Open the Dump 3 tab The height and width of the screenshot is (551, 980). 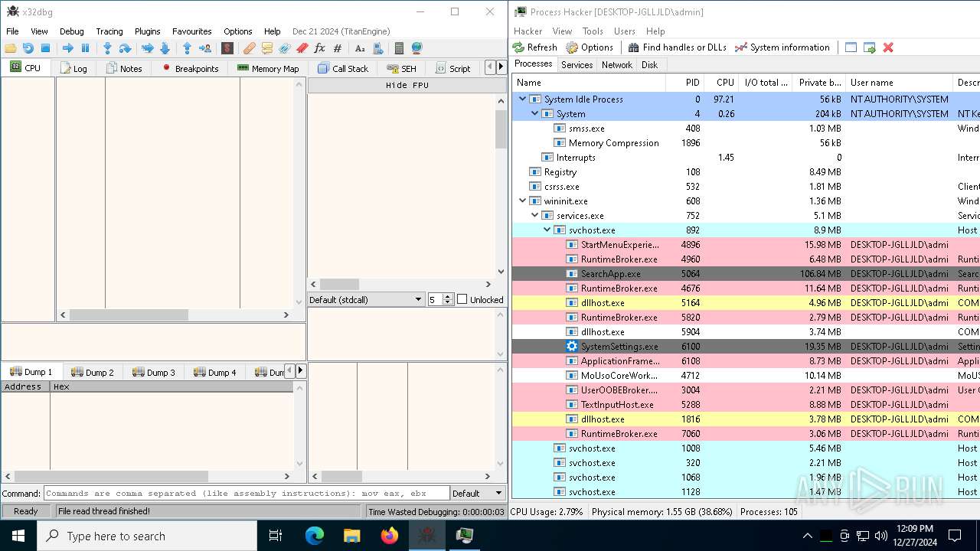tap(154, 372)
